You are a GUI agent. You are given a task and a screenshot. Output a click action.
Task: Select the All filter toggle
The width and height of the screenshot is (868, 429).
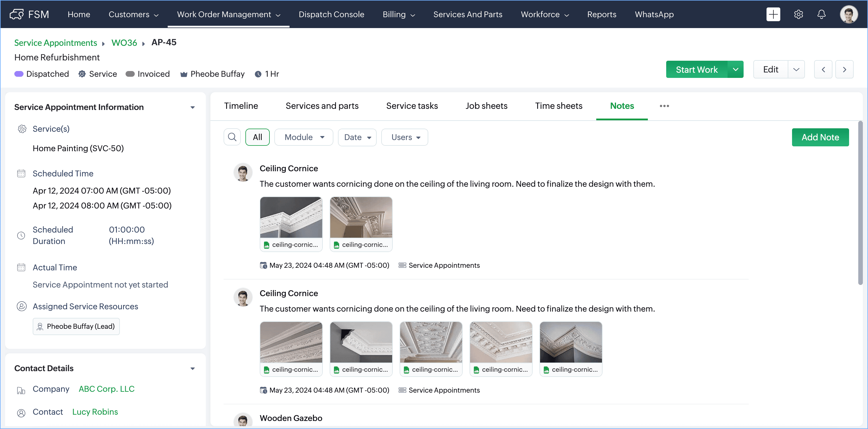pos(257,137)
